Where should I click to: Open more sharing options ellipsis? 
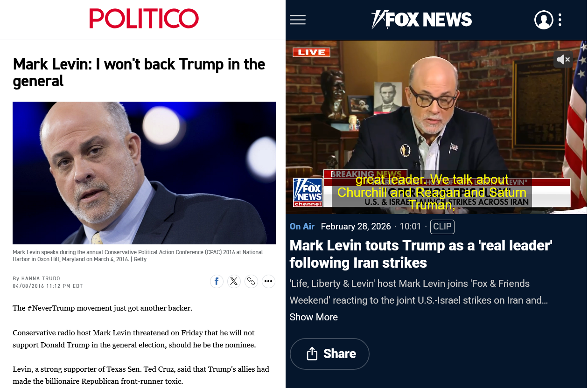pos(268,281)
